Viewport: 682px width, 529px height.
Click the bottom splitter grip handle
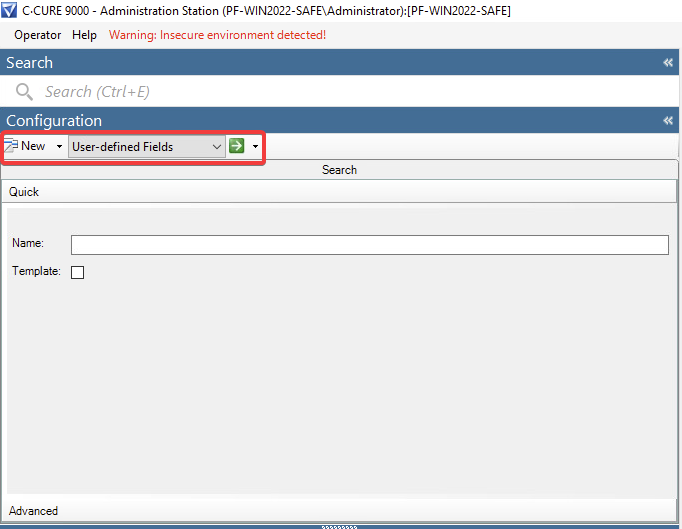click(x=339, y=525)
